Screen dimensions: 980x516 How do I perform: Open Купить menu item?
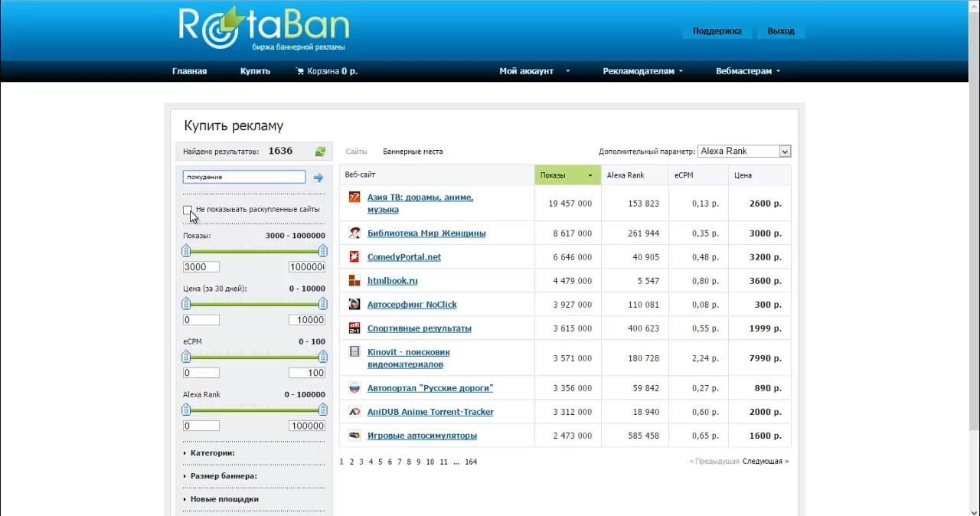(255, 71)
